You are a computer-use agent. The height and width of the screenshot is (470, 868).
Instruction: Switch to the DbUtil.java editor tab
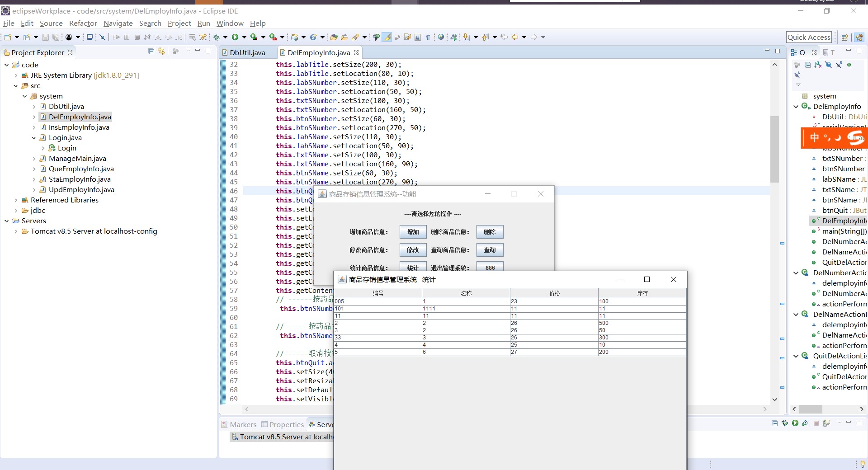point(247,52)
